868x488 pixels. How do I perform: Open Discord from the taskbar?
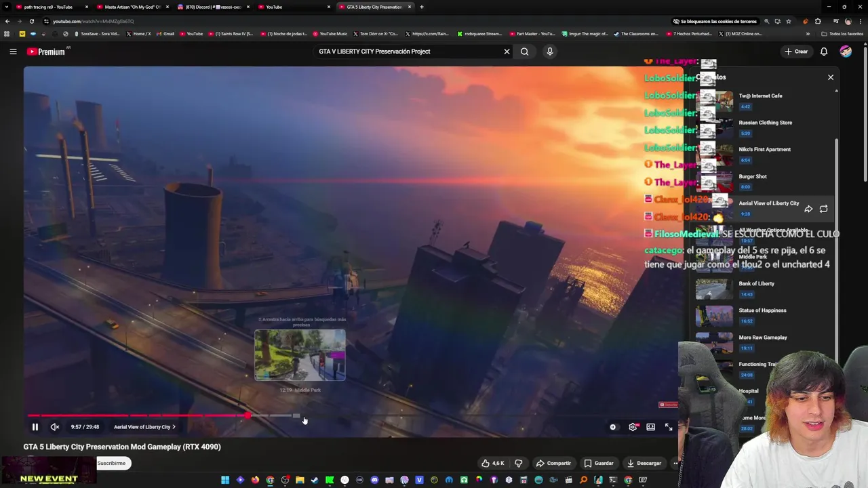pyautogui.click(x=374, y=480)
